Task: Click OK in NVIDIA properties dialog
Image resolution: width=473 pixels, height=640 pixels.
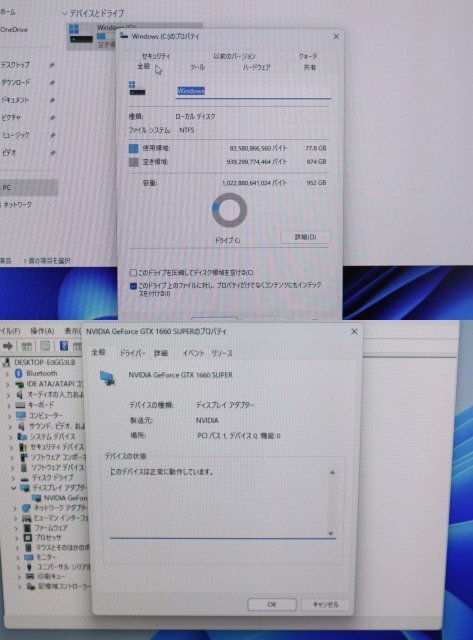Action: 272,604
